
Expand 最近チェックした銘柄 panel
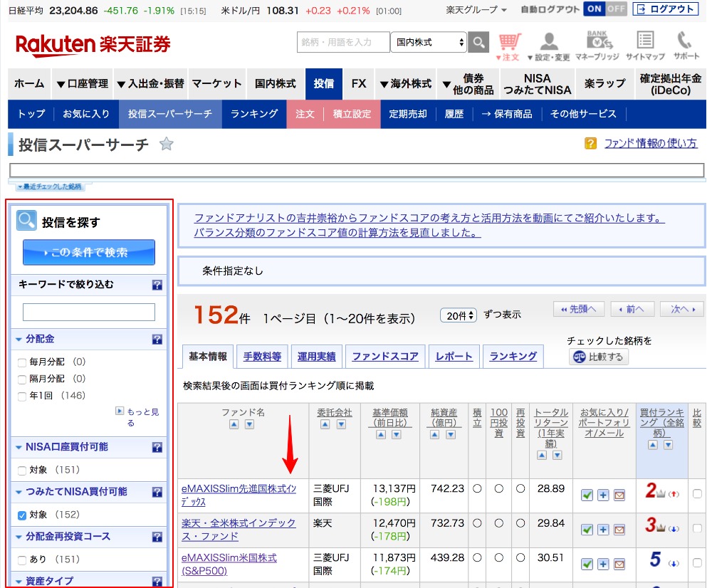click(x=50, y=187)
